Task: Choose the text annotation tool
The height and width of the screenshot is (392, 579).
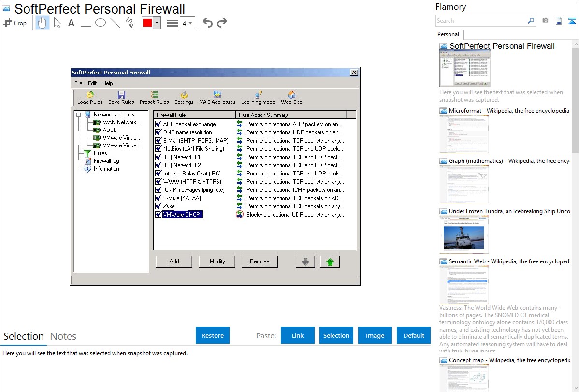Action: (x=71, y=23)
